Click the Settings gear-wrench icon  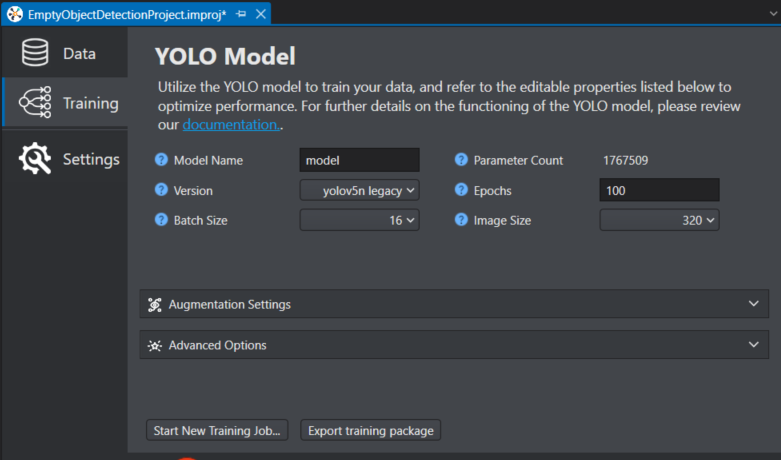pyautogui.click(x=35, y=159)
